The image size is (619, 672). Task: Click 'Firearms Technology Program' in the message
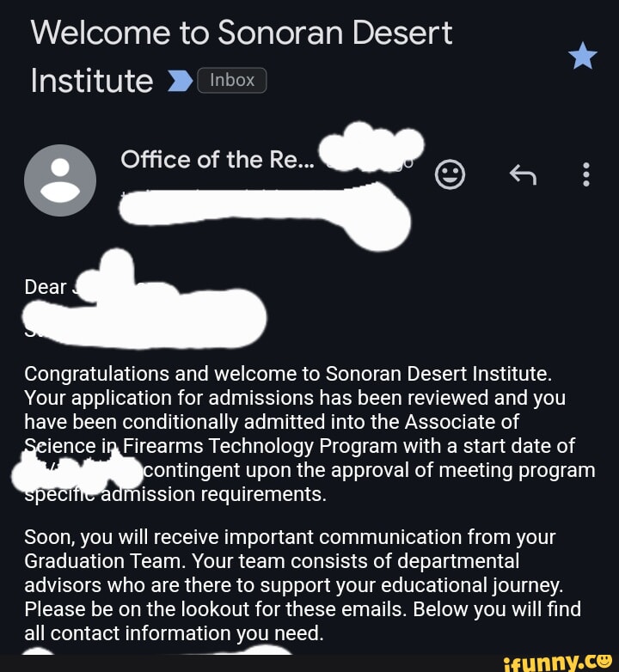[248, 447]
